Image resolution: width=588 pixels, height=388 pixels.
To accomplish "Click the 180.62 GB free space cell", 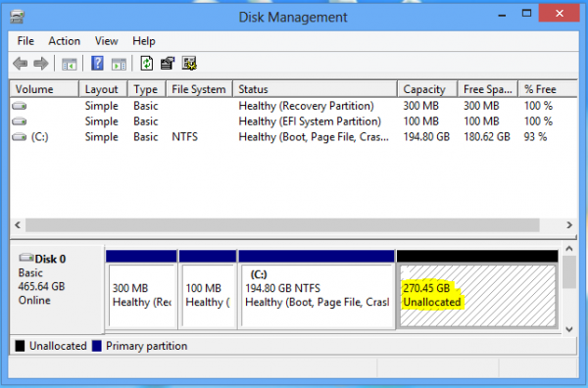I will [x=487, y=137].
